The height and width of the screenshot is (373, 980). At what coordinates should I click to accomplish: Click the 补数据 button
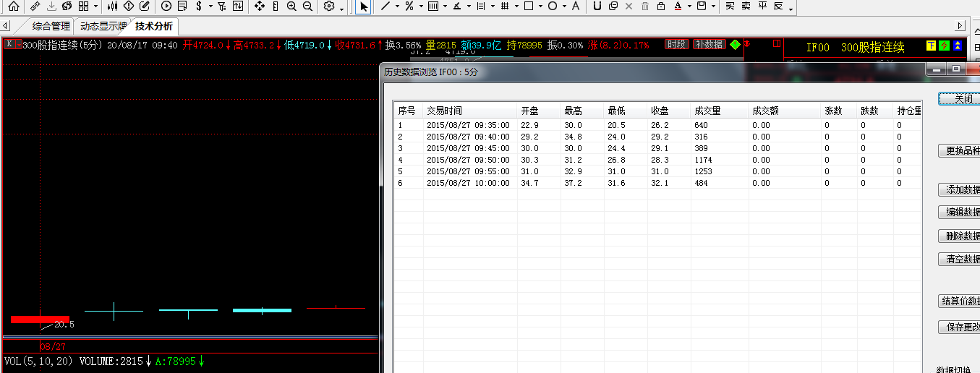(709, 45)
